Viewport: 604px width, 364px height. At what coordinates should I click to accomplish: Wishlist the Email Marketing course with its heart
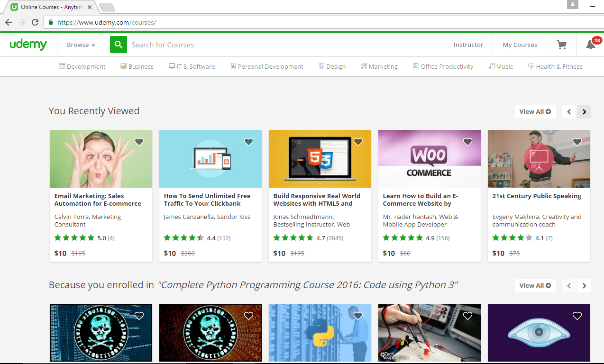click(139, 142)
